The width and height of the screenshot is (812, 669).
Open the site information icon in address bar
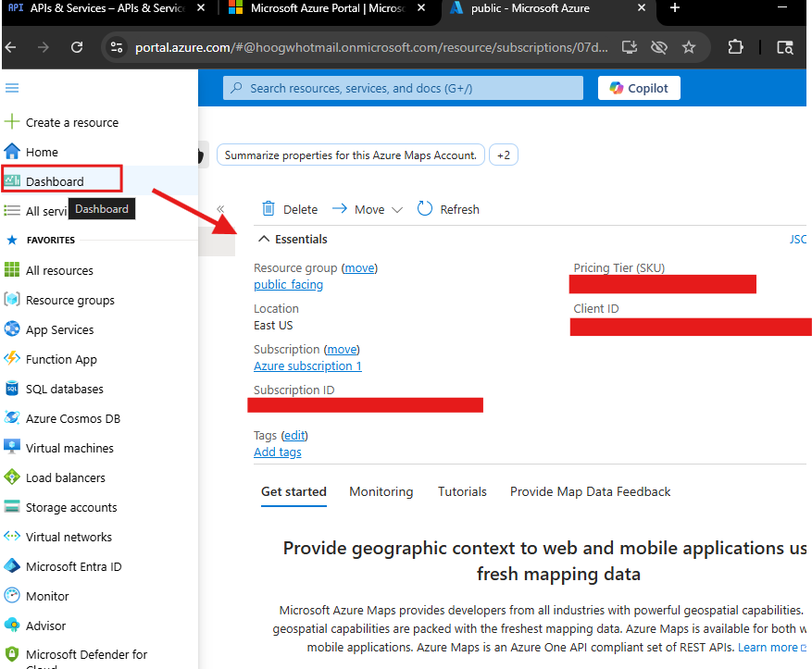(117, 47)
